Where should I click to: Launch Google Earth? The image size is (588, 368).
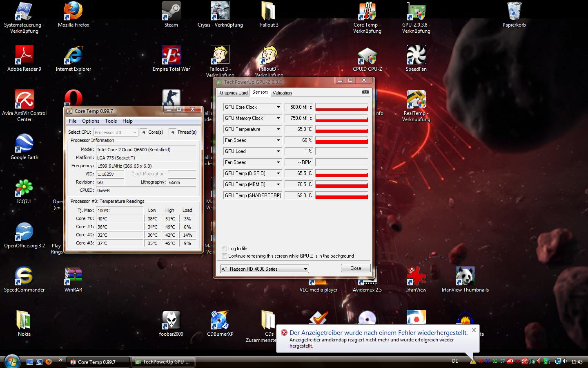24,144
